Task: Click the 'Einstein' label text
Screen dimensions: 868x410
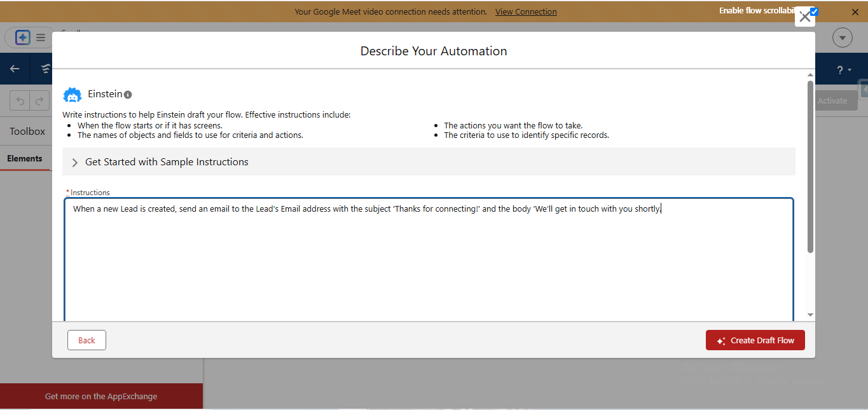Action: pyautogui.click(x=105, y=94)
